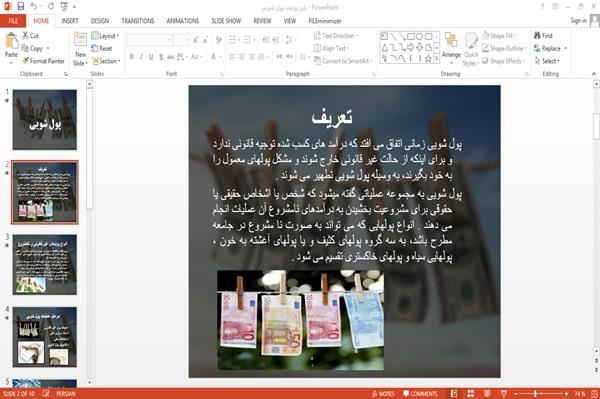Screen dimensions: 600x399
Task: Expand the Text Direction dropdown
Action: [x=336, y=36]
